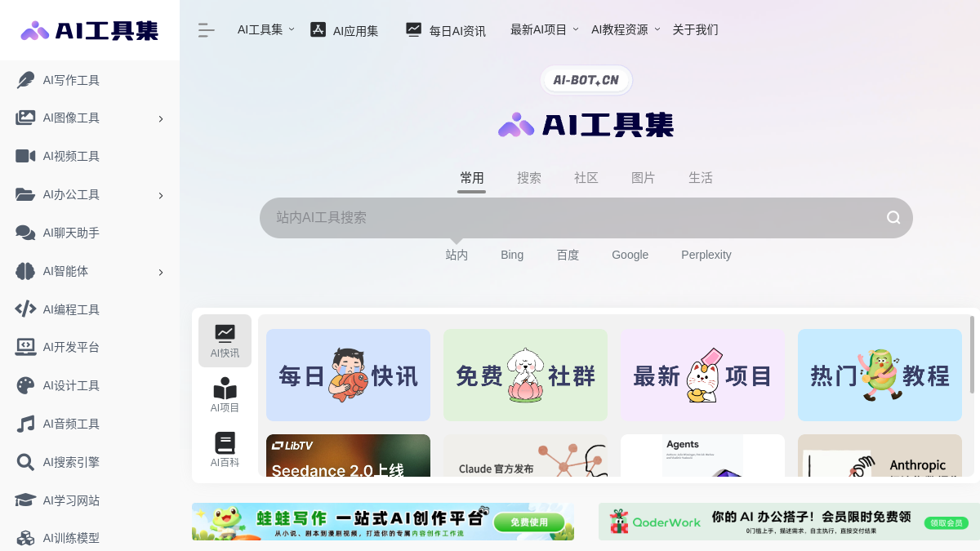
Task: Switch to the 社区 search tab
Action: 586,178
